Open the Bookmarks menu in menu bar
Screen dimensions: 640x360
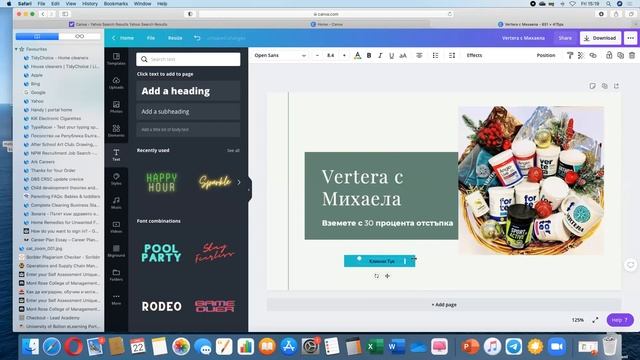116,4
